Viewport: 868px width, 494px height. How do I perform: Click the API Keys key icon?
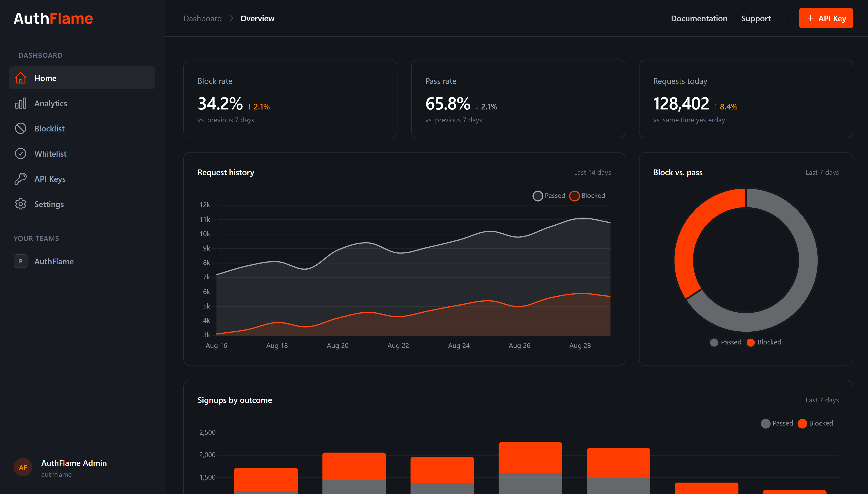click(x=21, y=178)
